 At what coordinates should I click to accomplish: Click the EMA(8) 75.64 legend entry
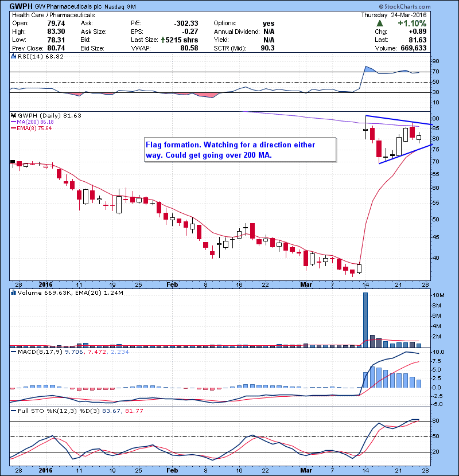point(32,128)
